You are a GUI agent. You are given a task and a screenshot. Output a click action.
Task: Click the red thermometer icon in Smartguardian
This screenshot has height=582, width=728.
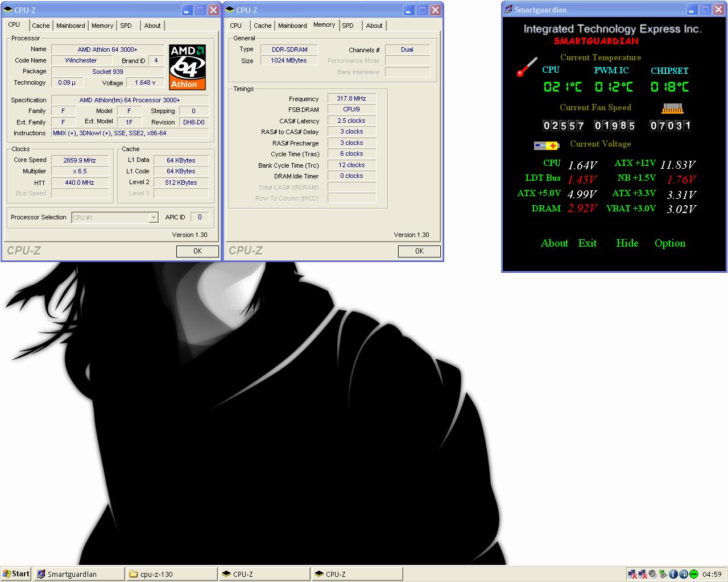pos(527,67)
